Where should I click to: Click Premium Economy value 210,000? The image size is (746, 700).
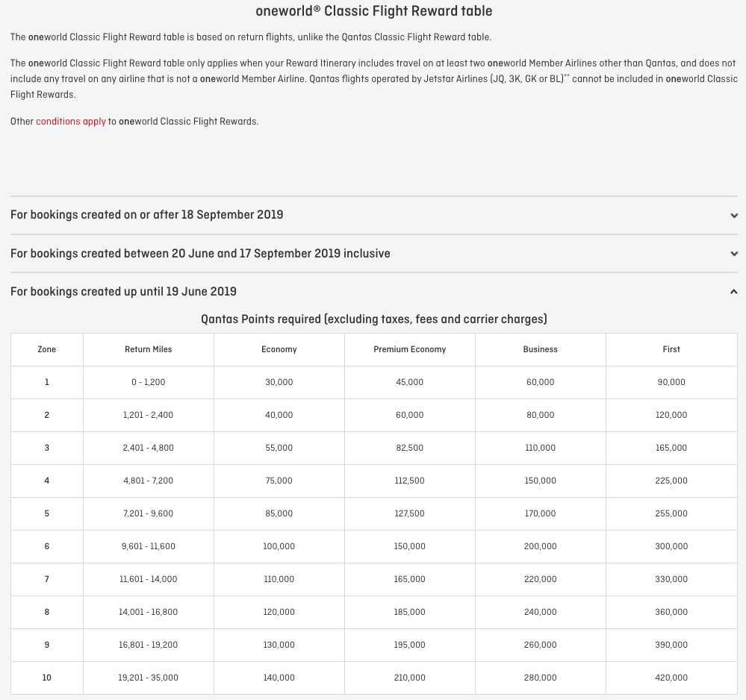[x=410, y=677]
